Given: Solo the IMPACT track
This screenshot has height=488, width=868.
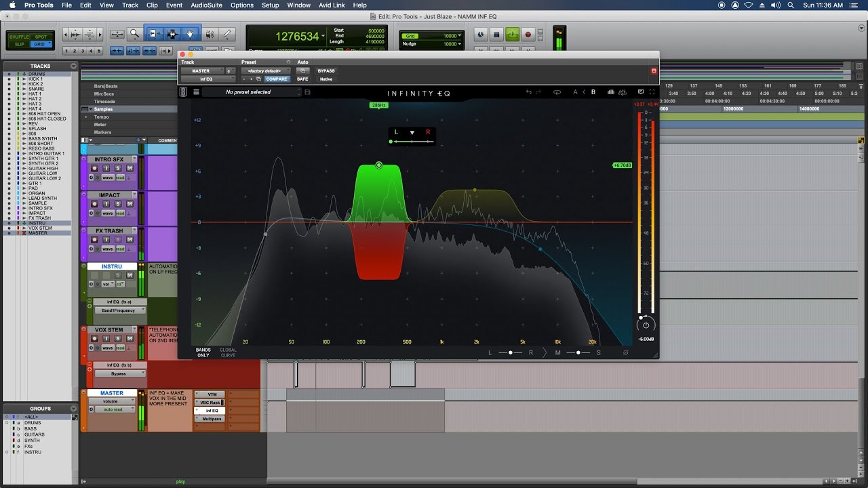Looking at the screenshot, I should point(118,204).
